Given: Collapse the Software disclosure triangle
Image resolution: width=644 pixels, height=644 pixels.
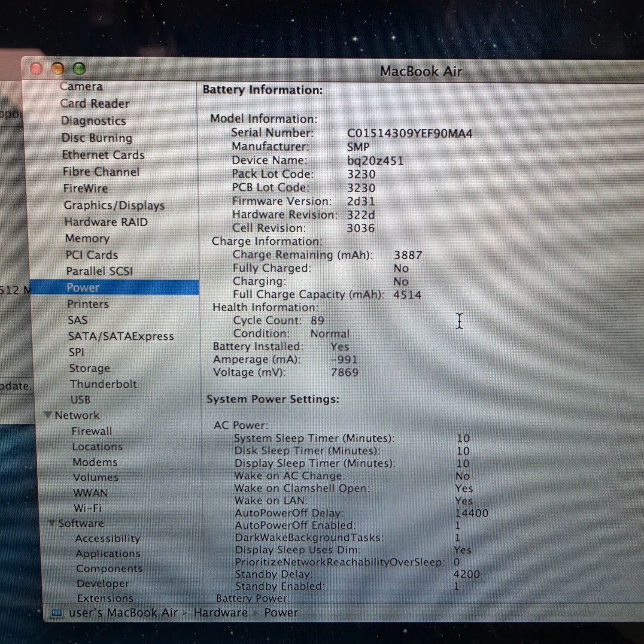Looking at the screenshot, I should pos(52,523).
